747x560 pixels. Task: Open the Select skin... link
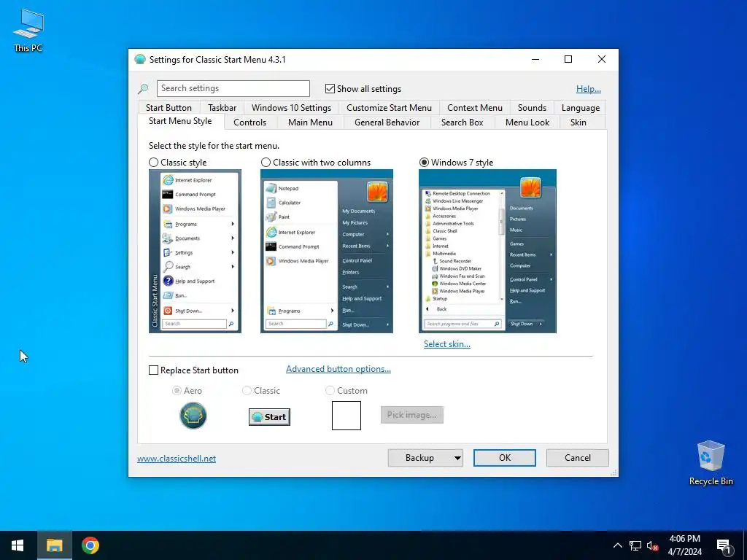[x=447, y=344]
